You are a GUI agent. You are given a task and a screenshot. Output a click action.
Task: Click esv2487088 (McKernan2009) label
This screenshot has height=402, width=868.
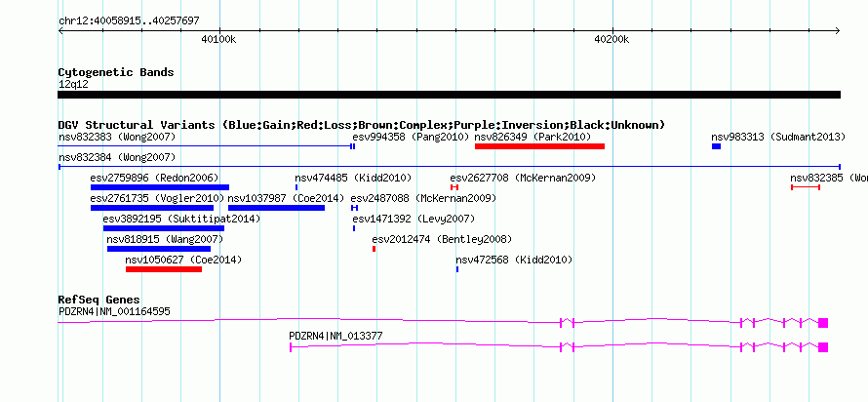(x=423, y=198)
